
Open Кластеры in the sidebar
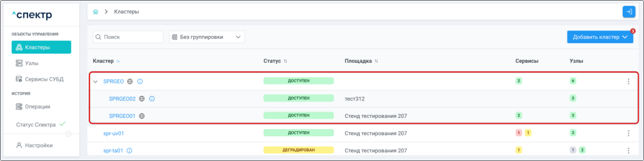click(x=41, y=47)
